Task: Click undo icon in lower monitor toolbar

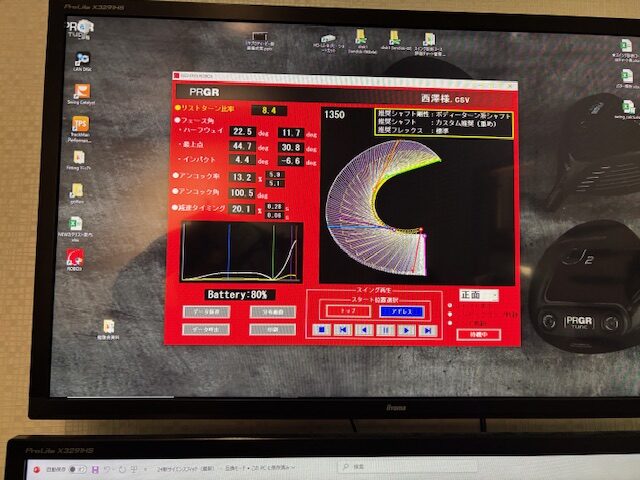Action: click(x=108, y=470)
